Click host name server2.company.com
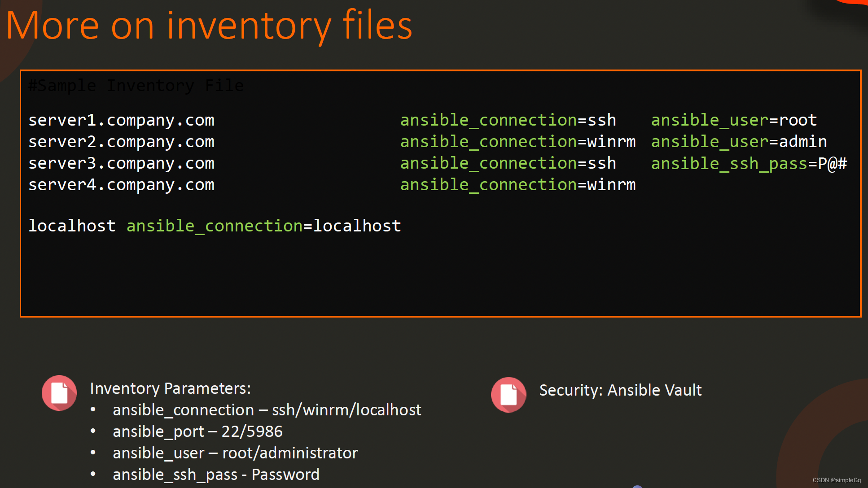The width and height of the screenshot is (868, 488). tap(122, 142)
